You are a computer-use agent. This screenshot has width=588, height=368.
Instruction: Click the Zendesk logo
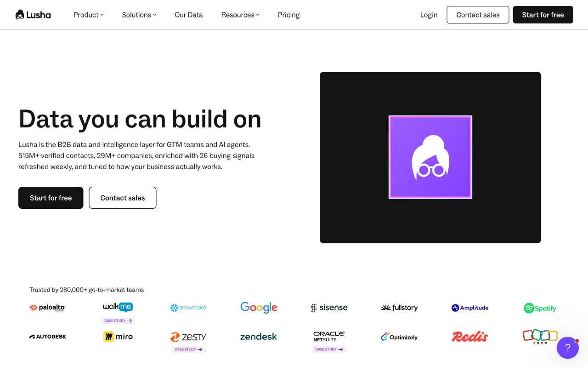point(259,337)
